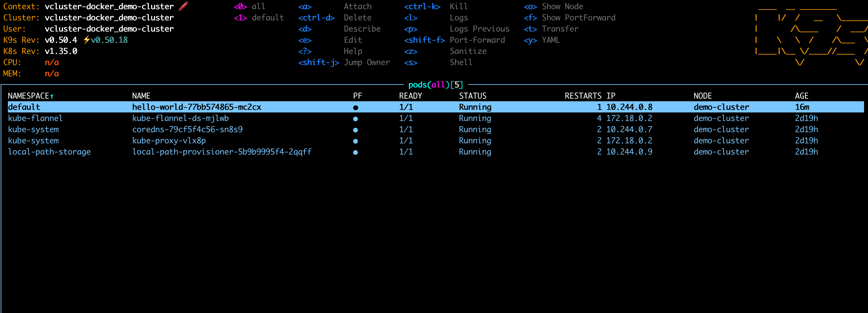Click IP address 10.244.0.9
Viewport: 868px width, 313px height.
click(x=629, y=152)
